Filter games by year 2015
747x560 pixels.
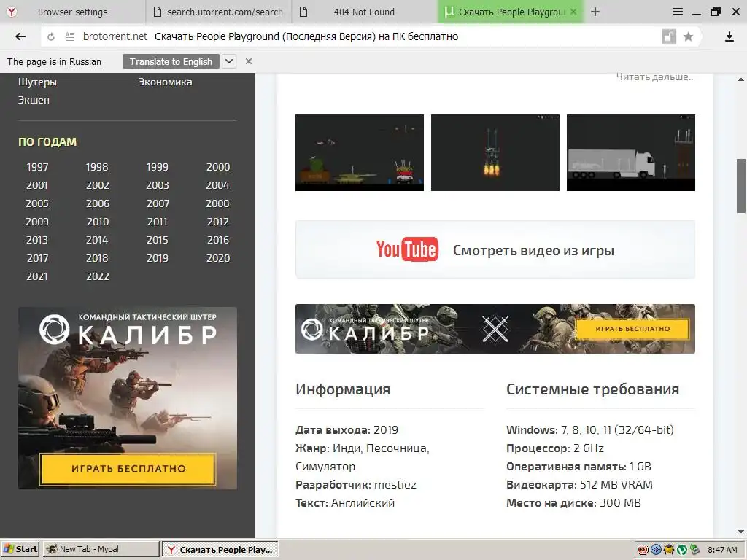click(158, 240)
